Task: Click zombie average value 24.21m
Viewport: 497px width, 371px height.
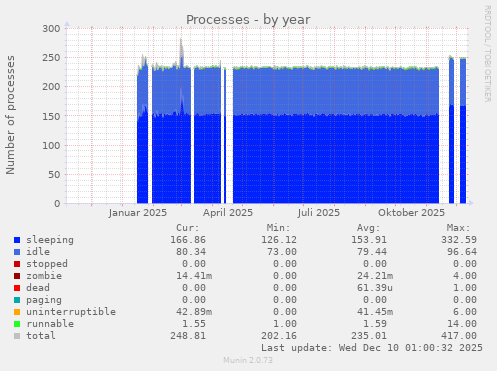Action: click(x=375, y=276)
